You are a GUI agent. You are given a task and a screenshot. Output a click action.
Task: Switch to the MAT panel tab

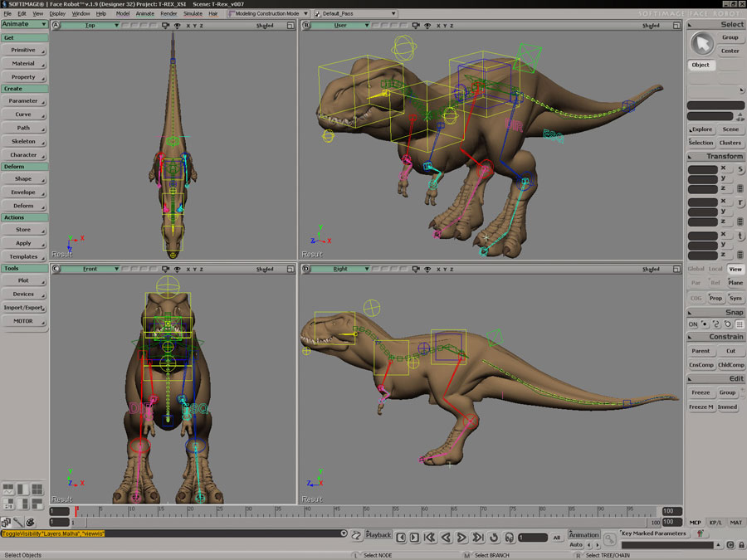point(736,523)
